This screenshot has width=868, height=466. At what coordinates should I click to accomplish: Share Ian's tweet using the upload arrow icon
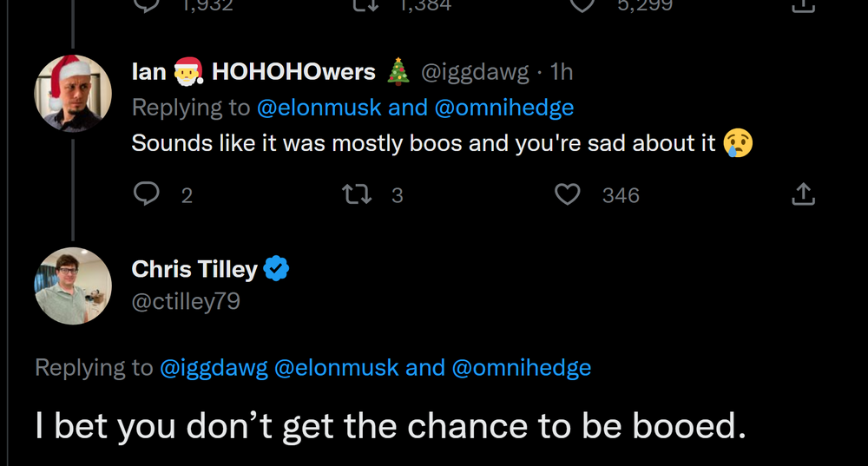click(x=804, y=195)
